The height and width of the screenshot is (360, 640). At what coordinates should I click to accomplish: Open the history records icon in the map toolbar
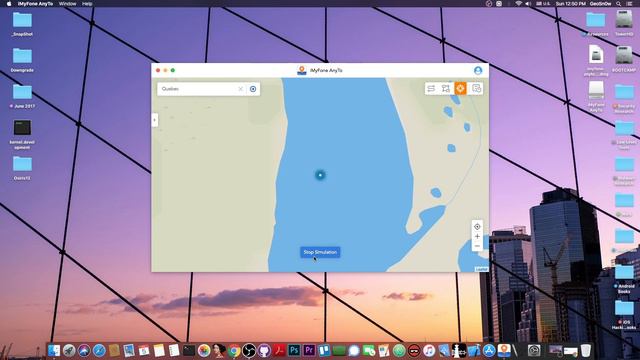[476, 89]
